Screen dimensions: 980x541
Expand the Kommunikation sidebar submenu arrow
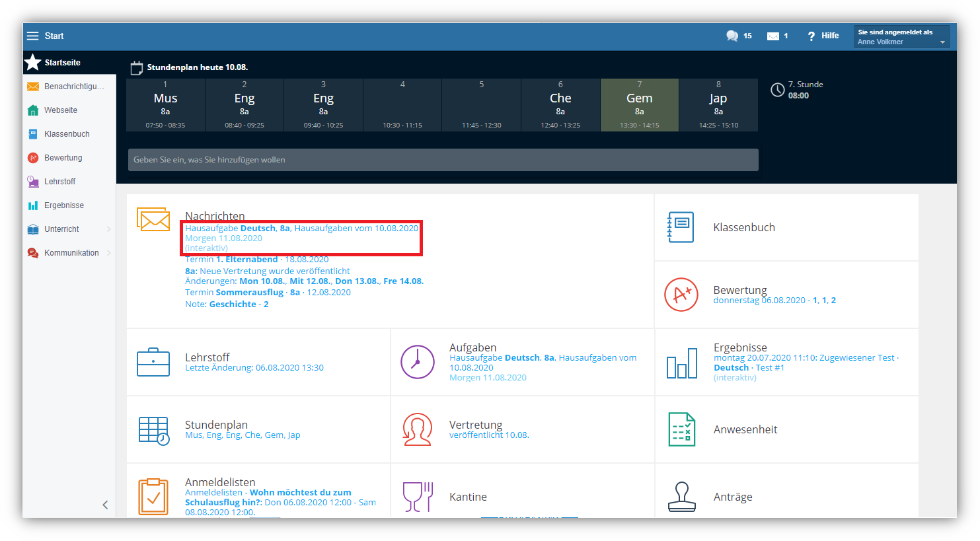click(109, 253)
